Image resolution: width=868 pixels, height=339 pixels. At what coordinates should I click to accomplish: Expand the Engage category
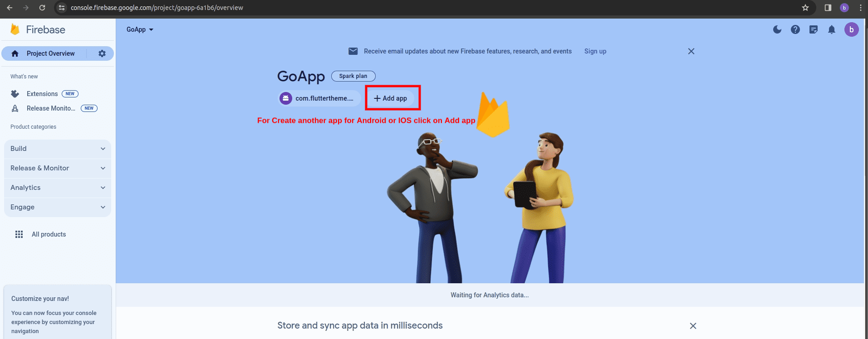point(58,207)
